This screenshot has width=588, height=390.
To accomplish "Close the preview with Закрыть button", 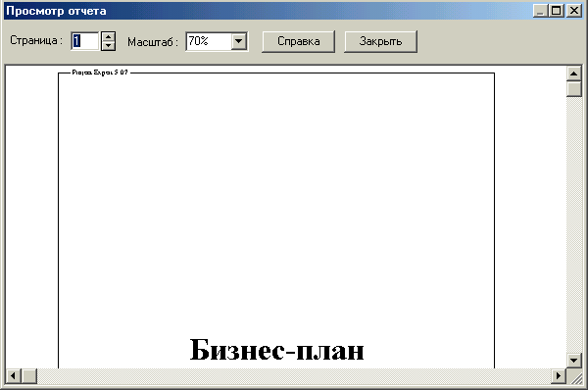I will pyautogui.click(x=380, y=41).
